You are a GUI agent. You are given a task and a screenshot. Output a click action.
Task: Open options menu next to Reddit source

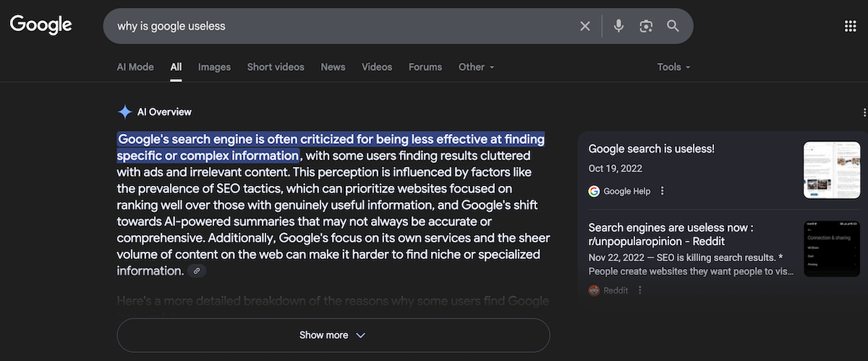coord(640,290)
